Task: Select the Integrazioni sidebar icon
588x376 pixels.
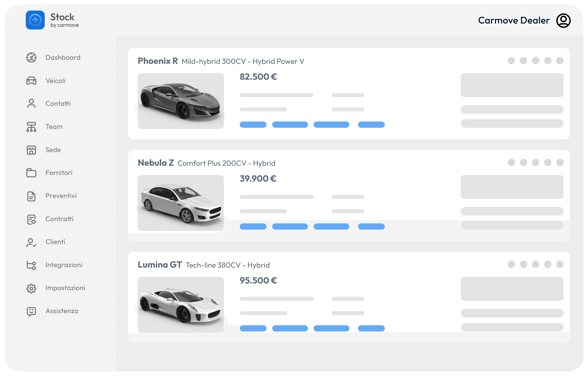Action: (x=31, y=265)
